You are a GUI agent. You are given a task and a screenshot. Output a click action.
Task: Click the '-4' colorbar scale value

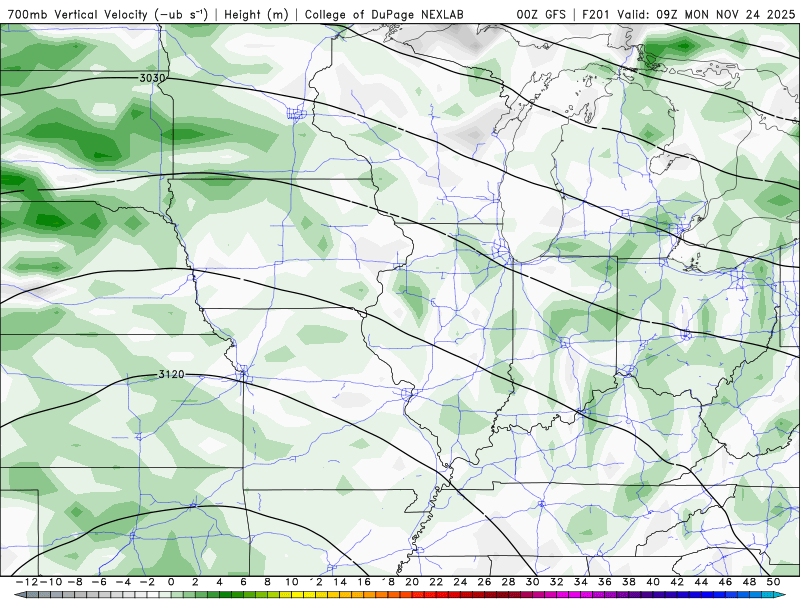123,582
